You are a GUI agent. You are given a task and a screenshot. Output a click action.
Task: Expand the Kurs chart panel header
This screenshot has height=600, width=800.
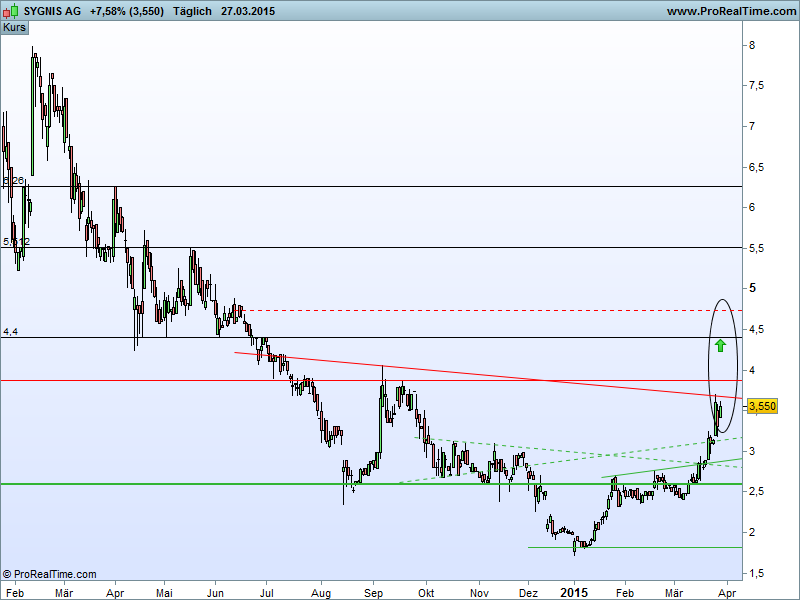[x=13, y=27]
